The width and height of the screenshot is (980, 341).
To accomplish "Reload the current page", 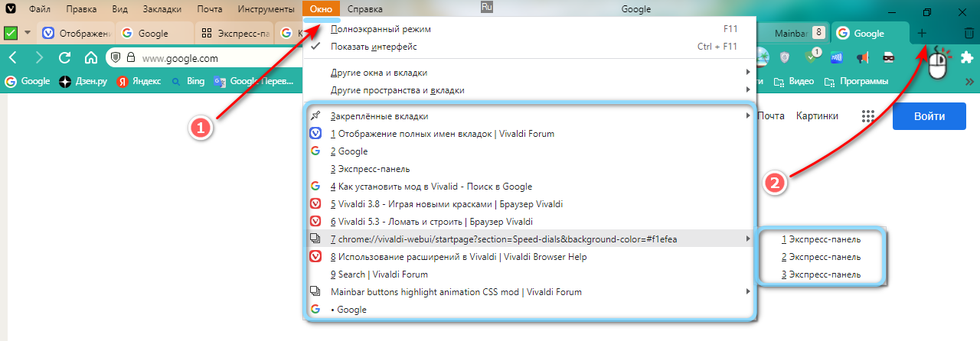I will tap(65, 57).
